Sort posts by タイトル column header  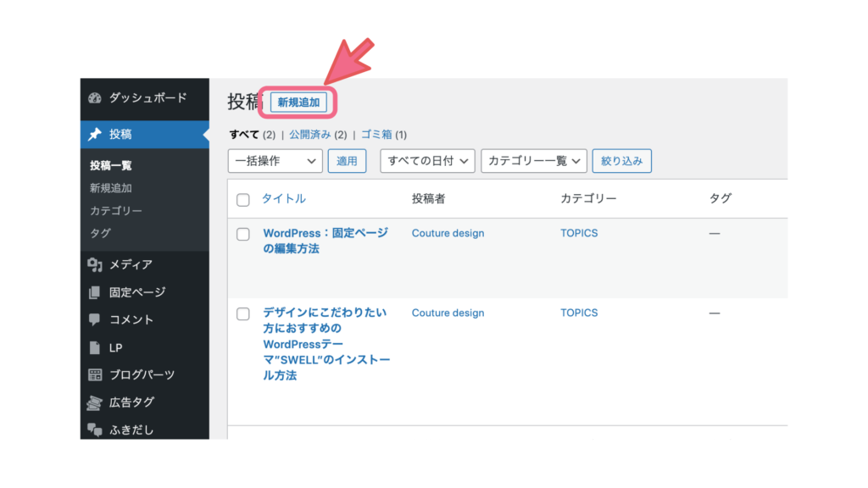[283, 198]
